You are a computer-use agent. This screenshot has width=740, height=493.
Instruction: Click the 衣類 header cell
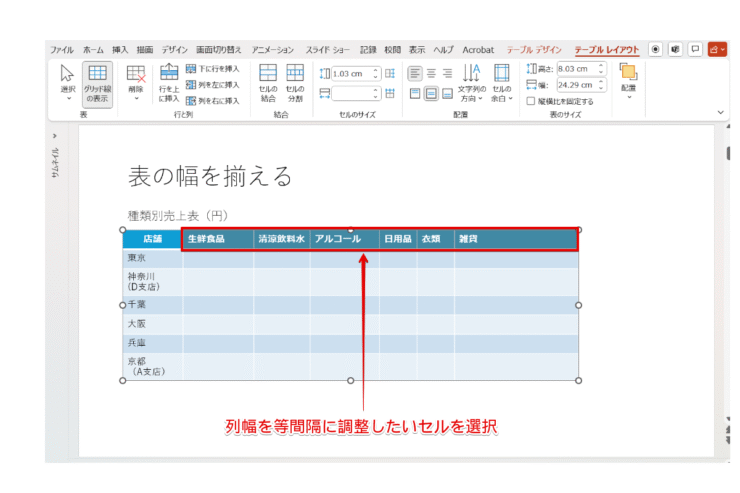(x=436, y=239)
